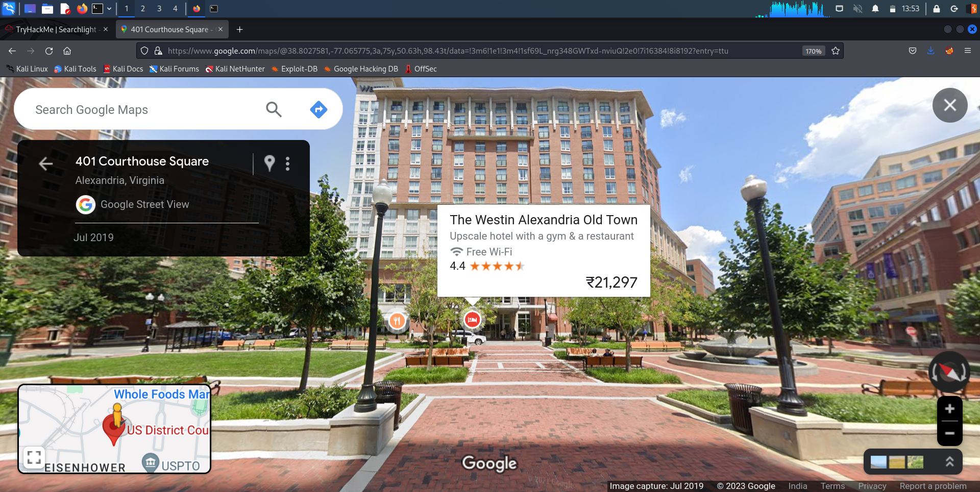Viewport: 980px width, 492px height.
Task: Click the Report a problem link
Action: (933, 486)
